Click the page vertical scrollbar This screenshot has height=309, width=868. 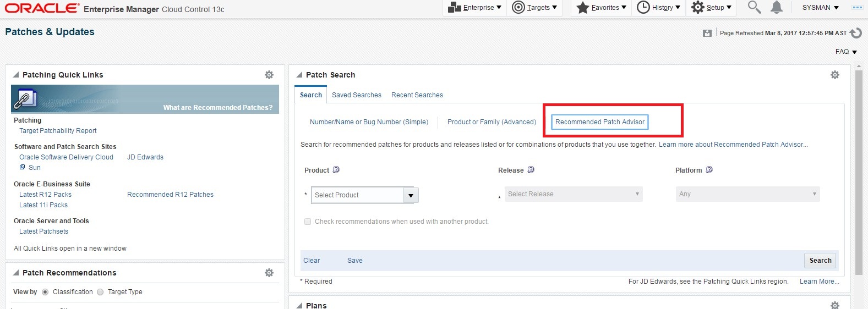click(859, 170)
